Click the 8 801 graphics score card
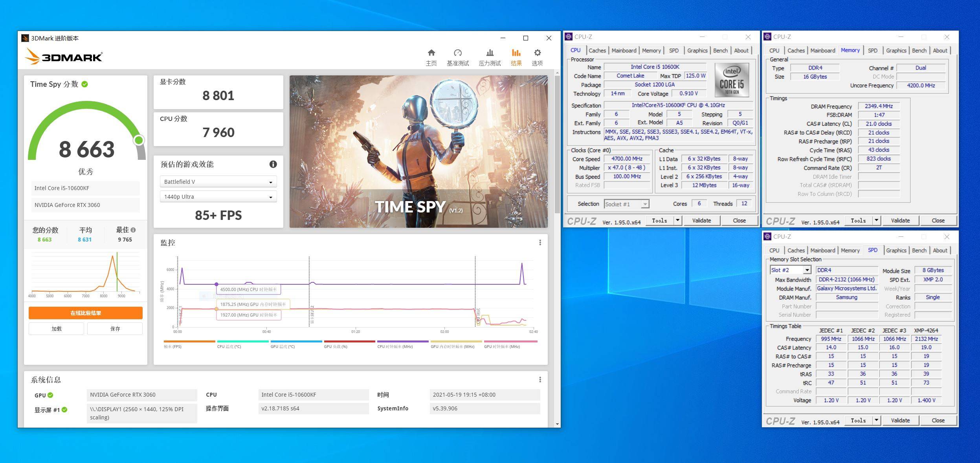This screenshot has width=980, height=463. point(218,92)
